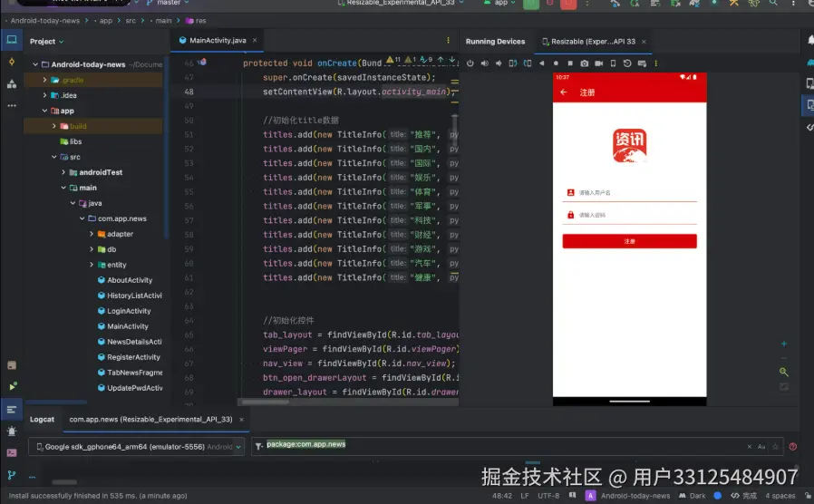Click the emulator volume down icon
This screenshot has width=814, height=504.
coord(499,63)
